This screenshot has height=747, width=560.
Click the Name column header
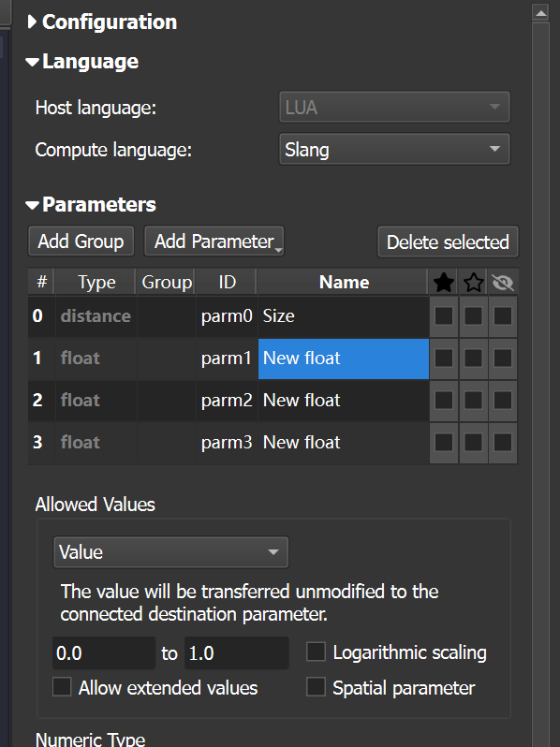(343, 282)
